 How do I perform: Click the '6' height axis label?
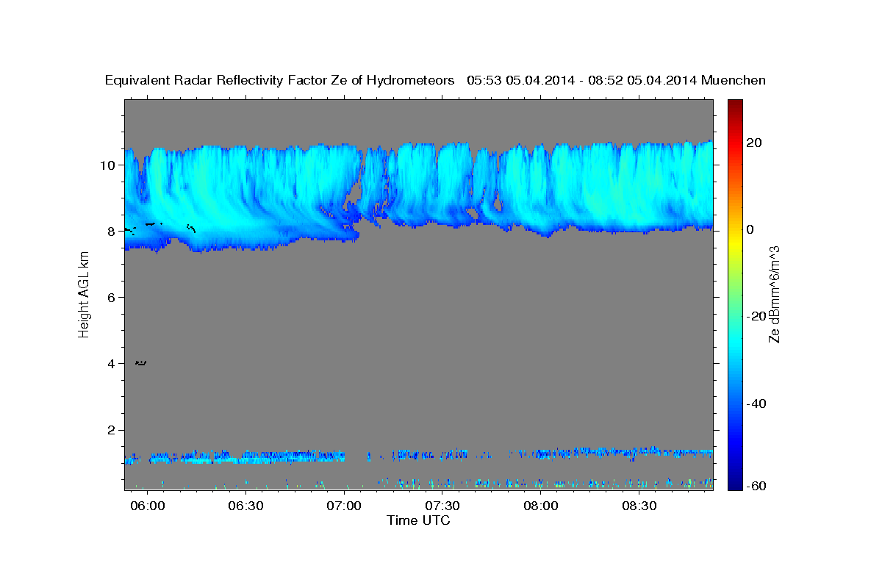point(111,298)
